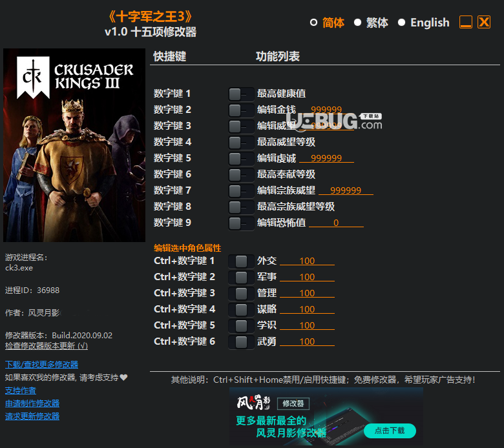This screenshot has height=448, width=504.
Task: Enable the 编辑金钱 toggle
Action: 241,110
